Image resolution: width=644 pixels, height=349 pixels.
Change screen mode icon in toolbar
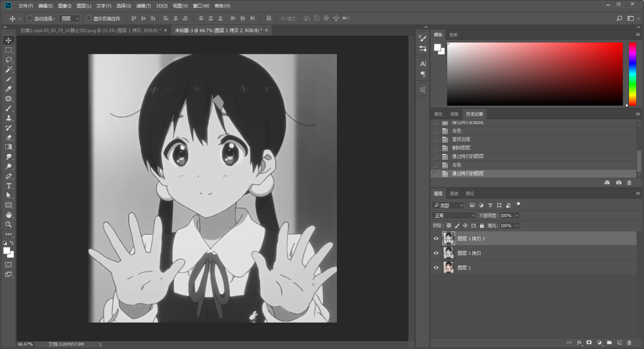pos(8,274)
